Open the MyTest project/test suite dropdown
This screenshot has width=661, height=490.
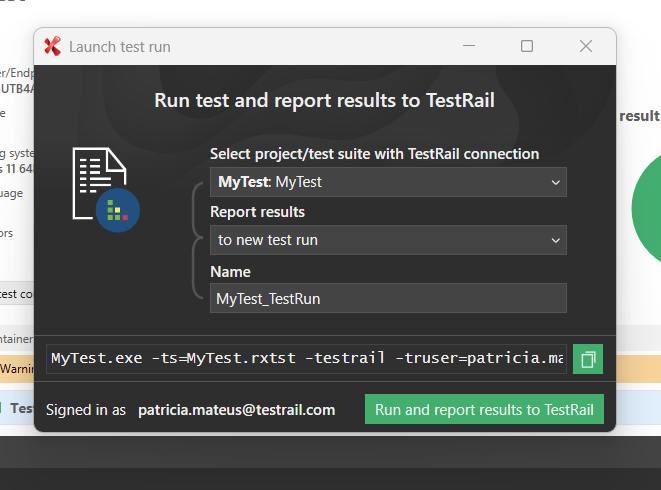pyautogui.click(x=387, y=182)
